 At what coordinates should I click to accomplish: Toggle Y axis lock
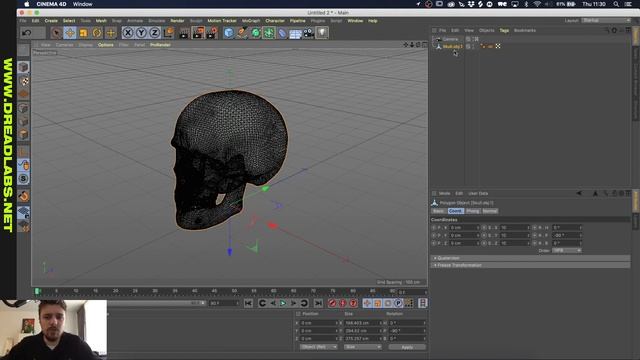[141, 33]
